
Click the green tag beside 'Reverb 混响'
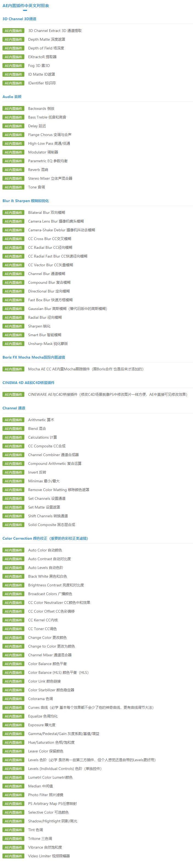(x=13, y=170)
